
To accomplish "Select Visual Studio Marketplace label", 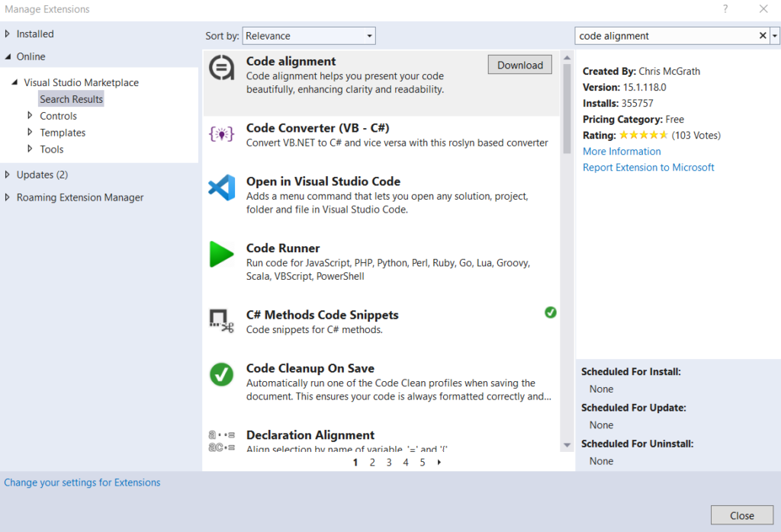I will click(81, 82).
